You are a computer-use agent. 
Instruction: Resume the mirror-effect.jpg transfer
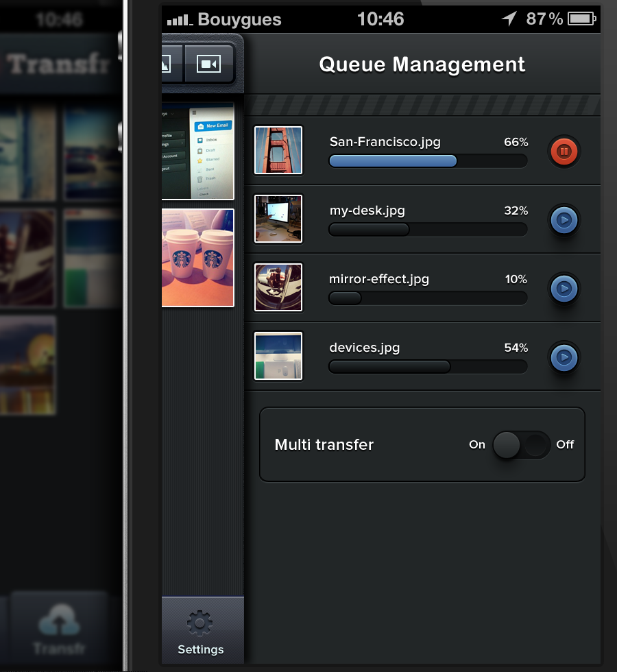[564, 289]
